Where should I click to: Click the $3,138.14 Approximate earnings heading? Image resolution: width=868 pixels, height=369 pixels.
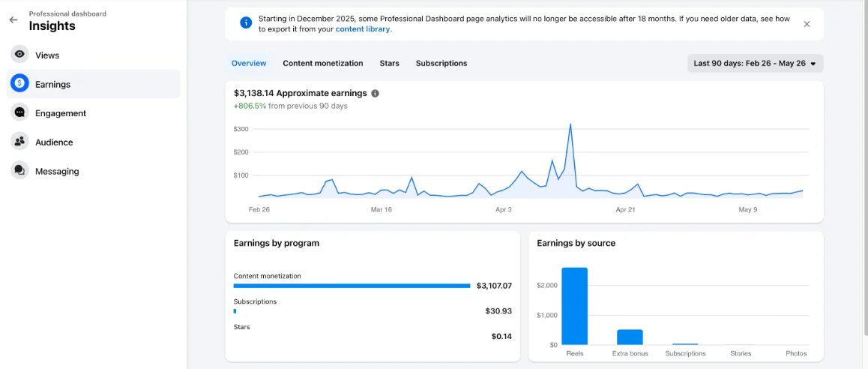[x=300, y=93]
